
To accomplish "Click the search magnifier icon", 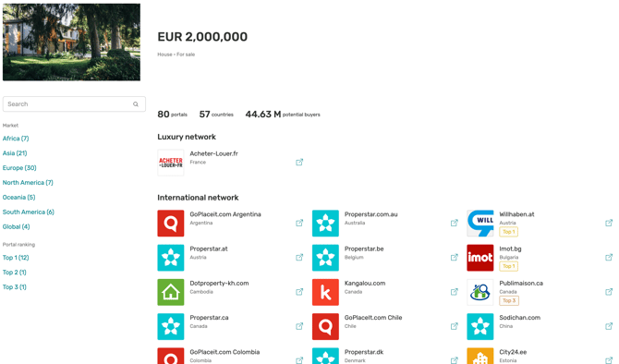I will (x=136, y=104).
